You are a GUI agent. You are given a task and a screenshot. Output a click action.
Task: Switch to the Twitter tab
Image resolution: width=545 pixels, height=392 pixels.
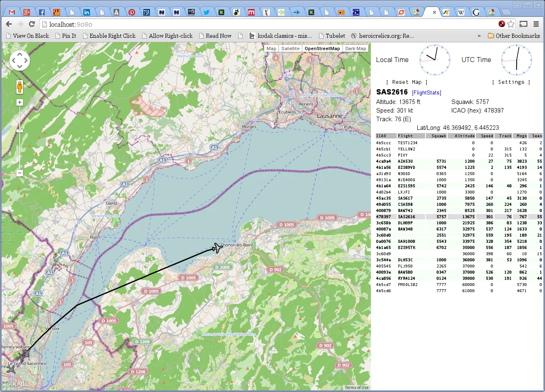point(206,12)
